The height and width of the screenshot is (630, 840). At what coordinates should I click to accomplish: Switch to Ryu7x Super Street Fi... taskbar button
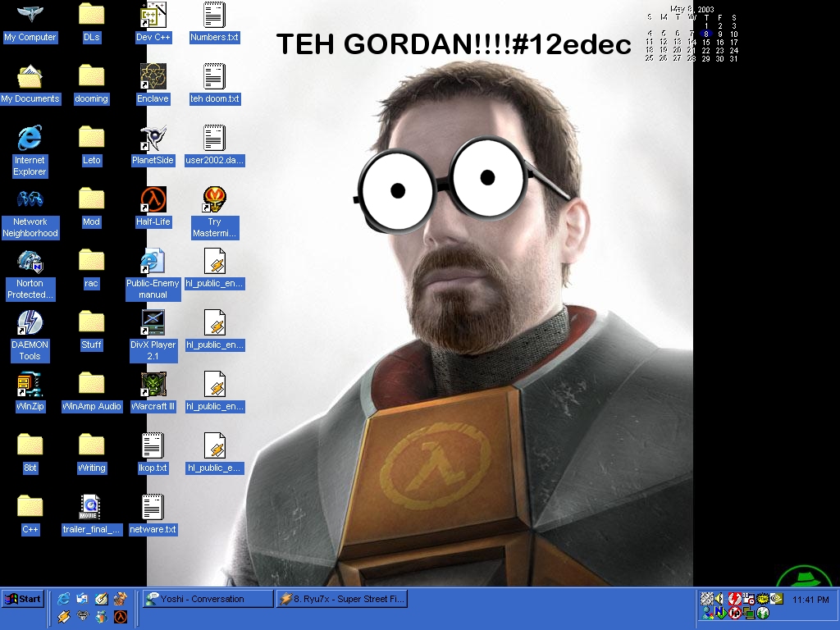342,599
